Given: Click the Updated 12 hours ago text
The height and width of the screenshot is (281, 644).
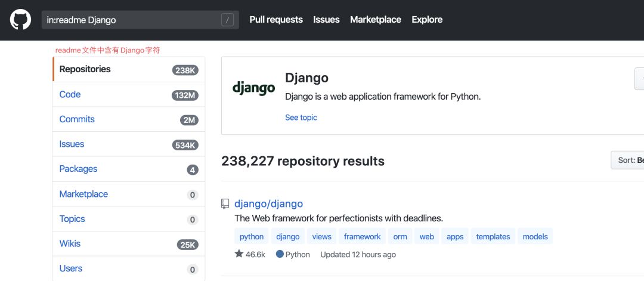Looking at the screenshot, I should (358, 255).
